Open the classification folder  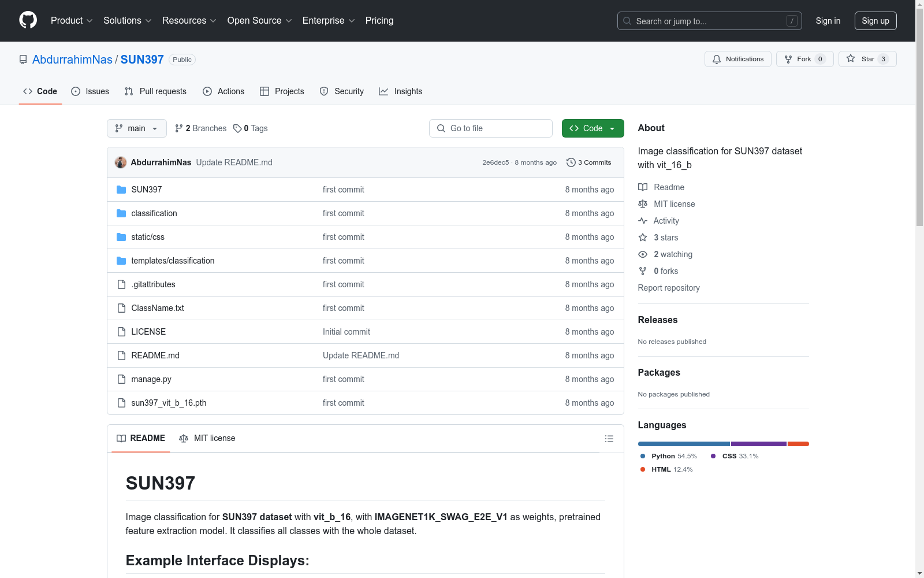coord(154,213)
